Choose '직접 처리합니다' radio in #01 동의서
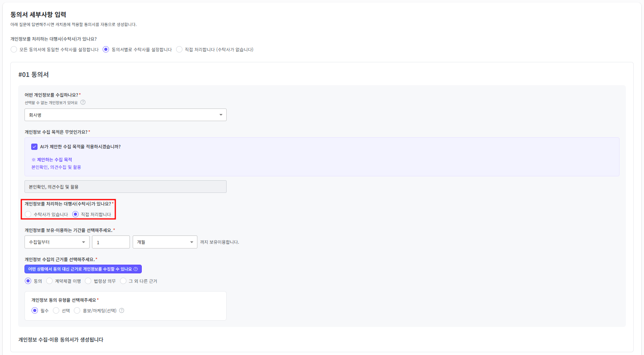The image size is (644, 355). [x=75, y=214]
